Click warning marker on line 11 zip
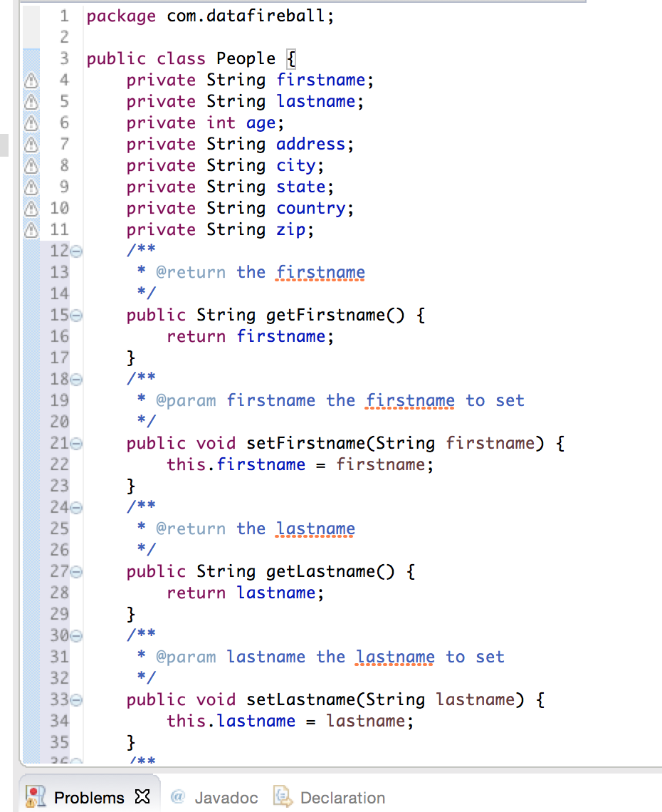The image size is (662, 812). [x=31, y=229]
